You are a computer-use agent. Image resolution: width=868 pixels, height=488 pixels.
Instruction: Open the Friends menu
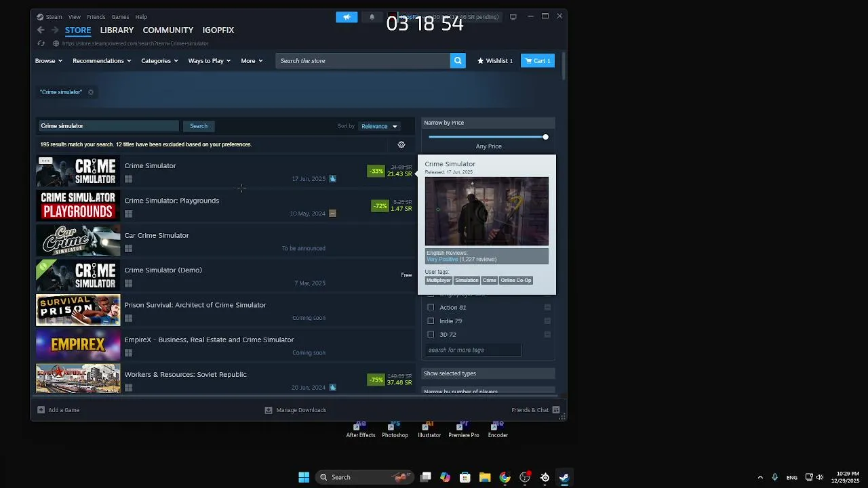pyautogui.click(x=96, y=17)
